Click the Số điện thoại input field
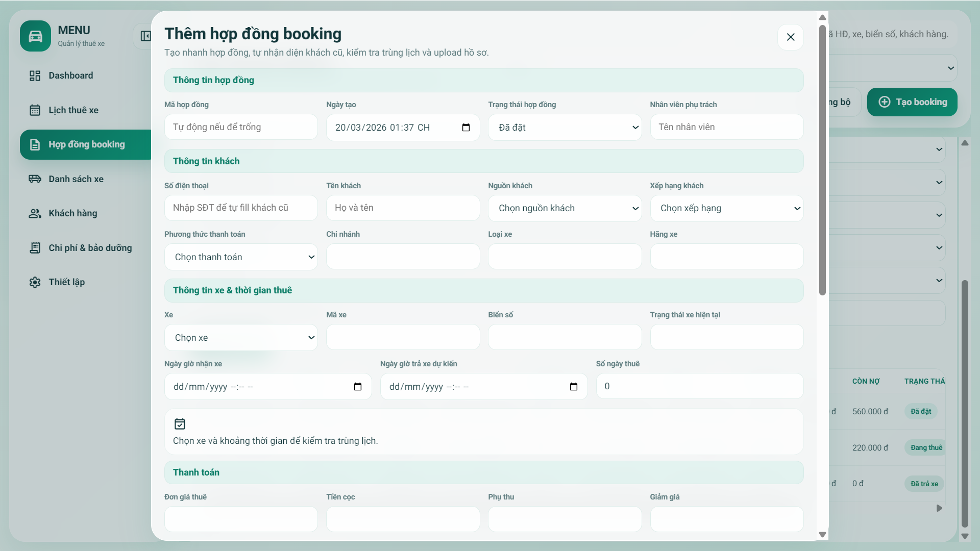The width and height of the screenshot is (980, 551). pyautogui.click(x=241, y=208)
